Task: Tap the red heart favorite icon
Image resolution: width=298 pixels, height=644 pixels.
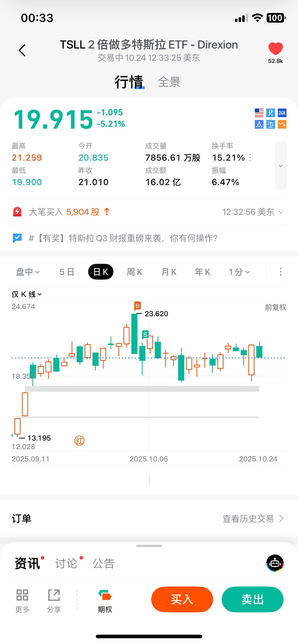Action: [275, 49]
